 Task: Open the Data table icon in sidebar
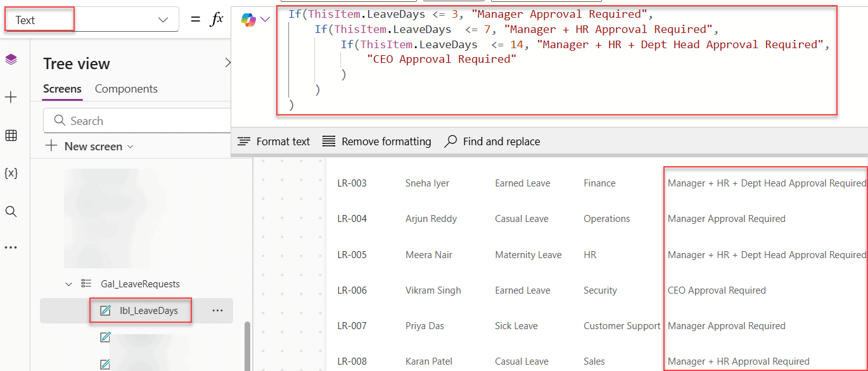(11, 135)
